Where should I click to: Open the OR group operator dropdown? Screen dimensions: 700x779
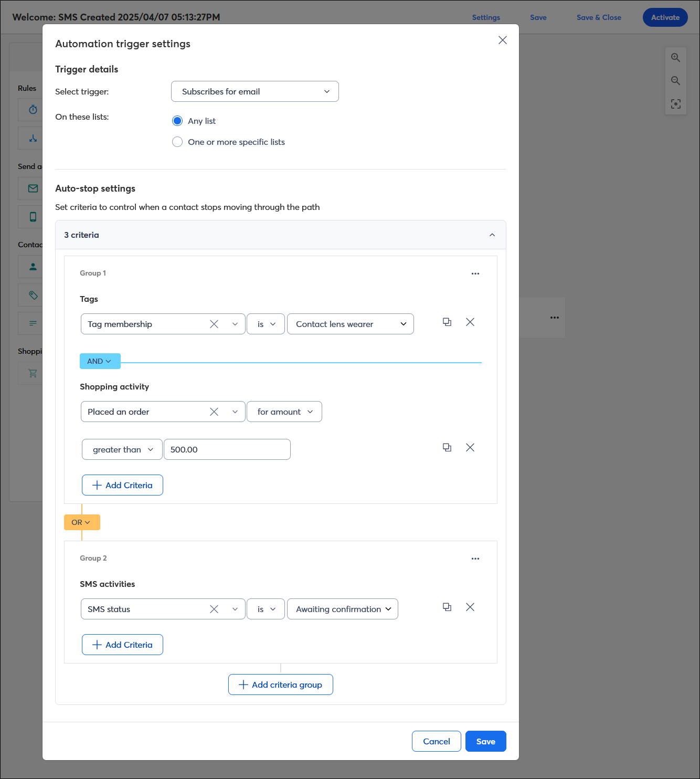[82, 522]
